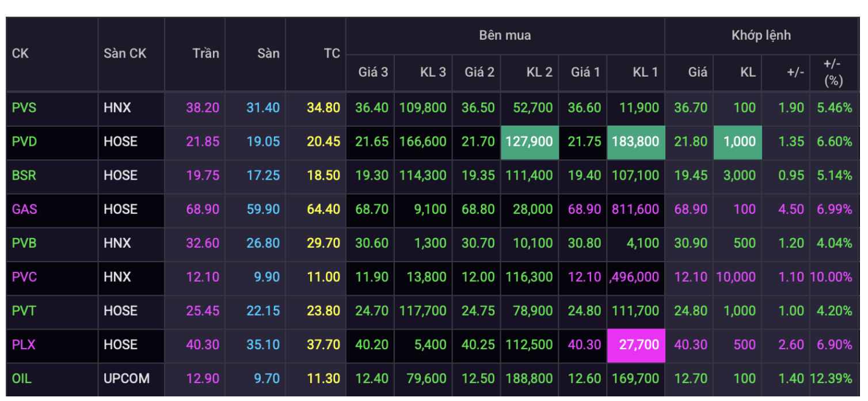Image resolution: width=868 pixels, height=401 pixels.
Task: Click OIL bid volume 188,800
Action: pos(529,379)
